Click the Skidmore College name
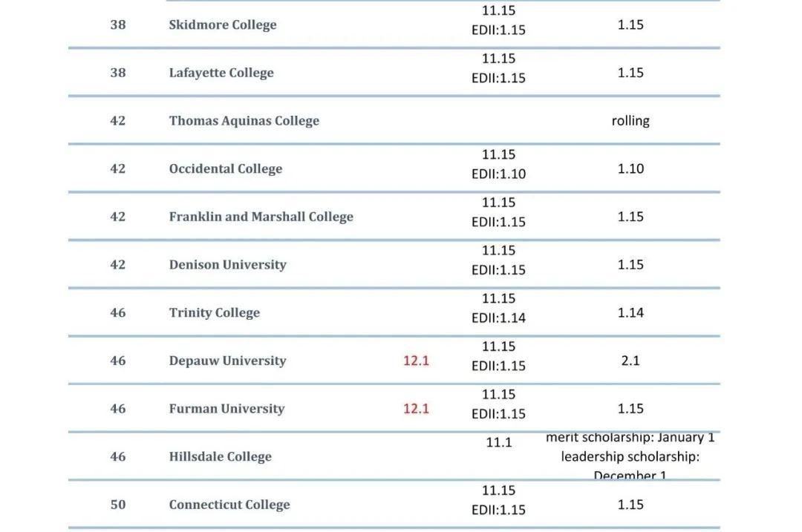 point(223,25)
